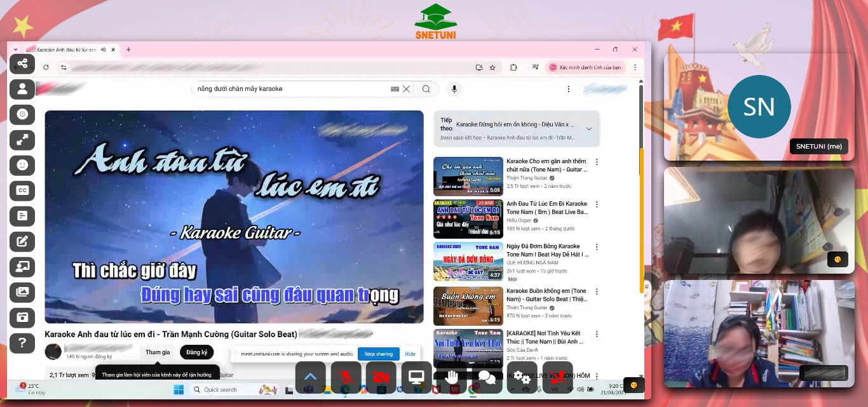Viewport: 868px width, 407px height.
Task: Start YouTube voice search with the microphone icon
Action: pos(454,89)
